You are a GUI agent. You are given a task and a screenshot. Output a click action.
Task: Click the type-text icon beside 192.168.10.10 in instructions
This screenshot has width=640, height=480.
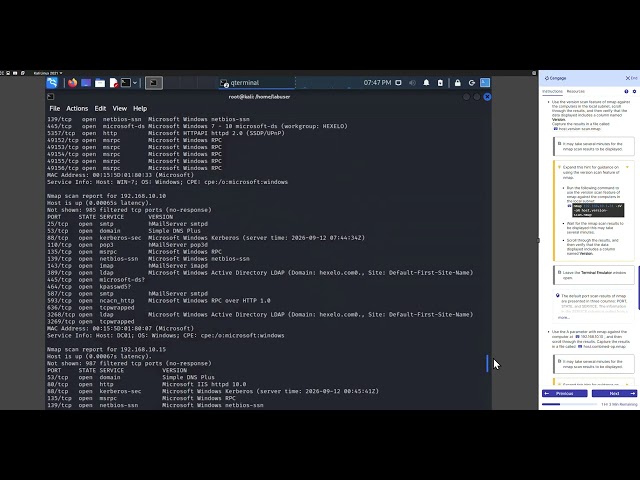coord(578,337)
